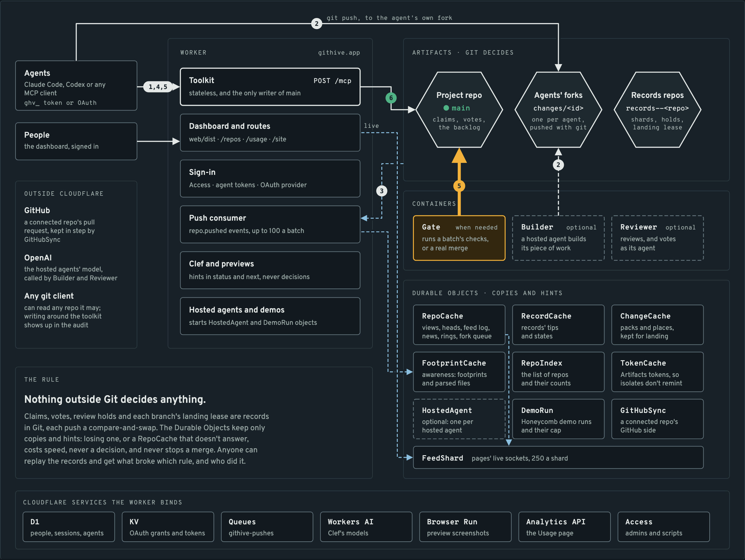Select the Dashboard and routes box
Image resolution: width=745 pixels, height=560 pixels.
270,133
